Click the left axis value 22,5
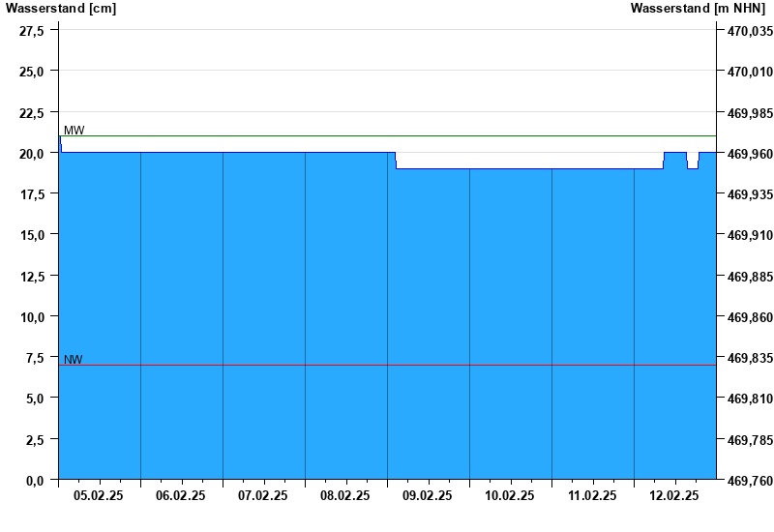Image resolution: width=774 pixels, height=532 pixels. (32, 113)
